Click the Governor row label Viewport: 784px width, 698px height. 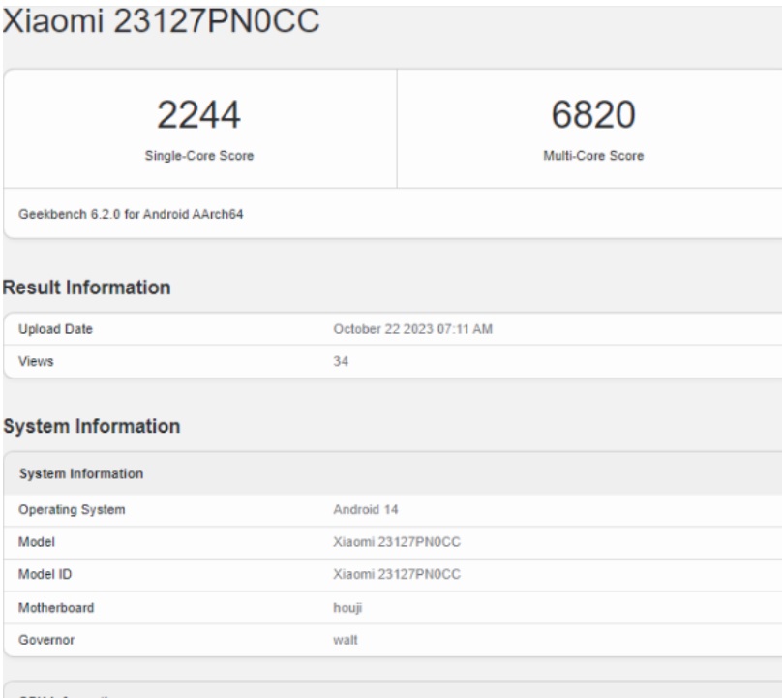(46, 640)
